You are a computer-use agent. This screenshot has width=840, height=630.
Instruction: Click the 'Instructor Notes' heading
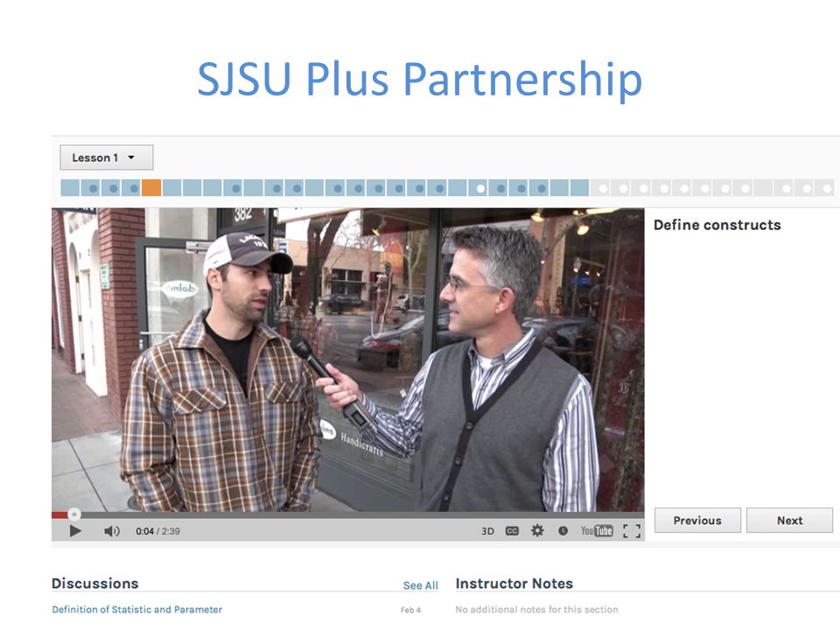(514, 584)
